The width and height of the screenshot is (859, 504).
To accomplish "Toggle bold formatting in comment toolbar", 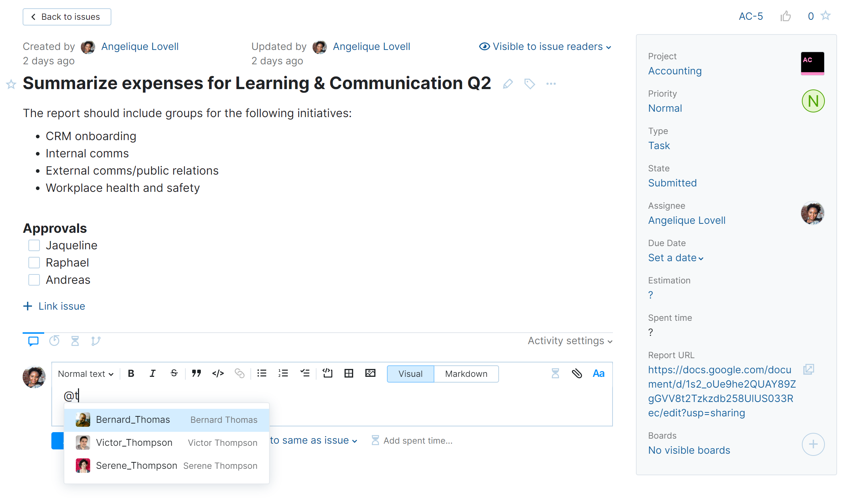I will [131, 374].
